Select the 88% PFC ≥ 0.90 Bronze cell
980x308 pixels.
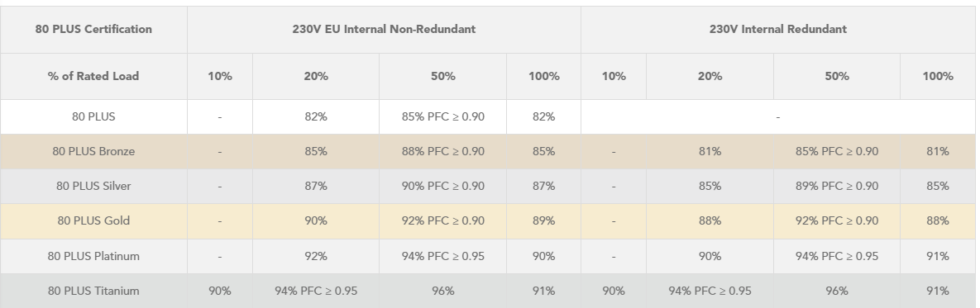pos(442,151)
